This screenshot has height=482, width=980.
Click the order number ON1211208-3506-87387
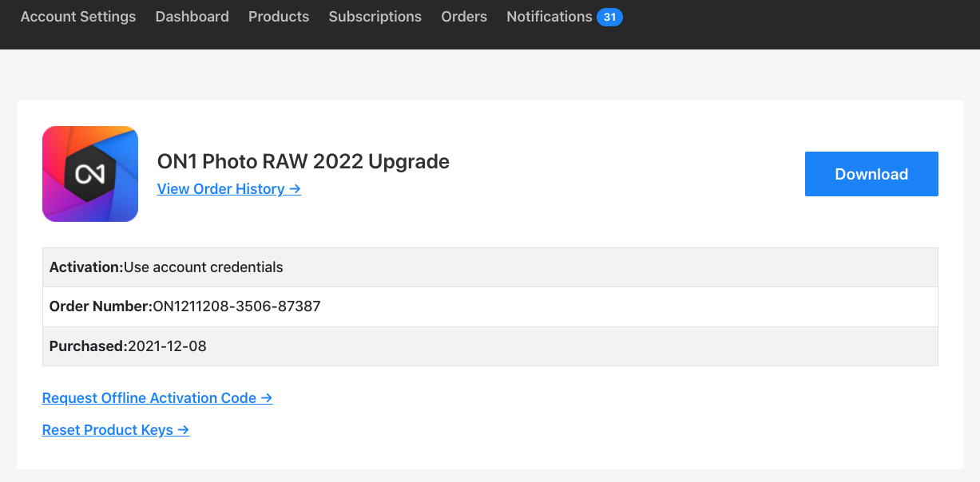(x=236, y=306)
